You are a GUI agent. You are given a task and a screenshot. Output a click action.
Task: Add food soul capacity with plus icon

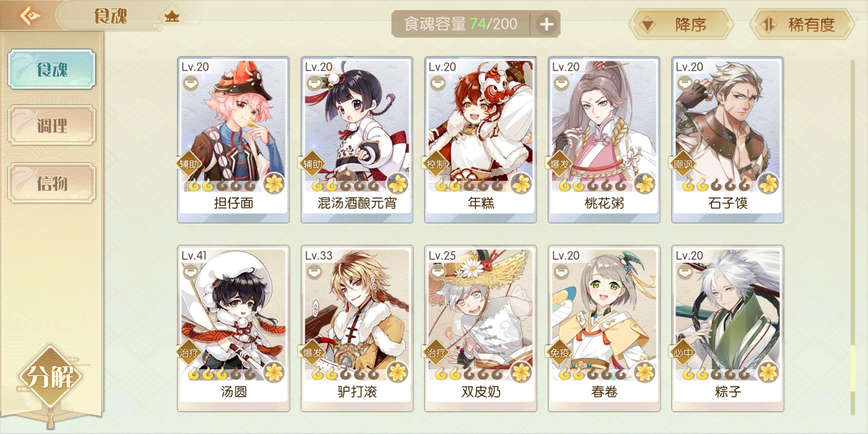point(546,25)
